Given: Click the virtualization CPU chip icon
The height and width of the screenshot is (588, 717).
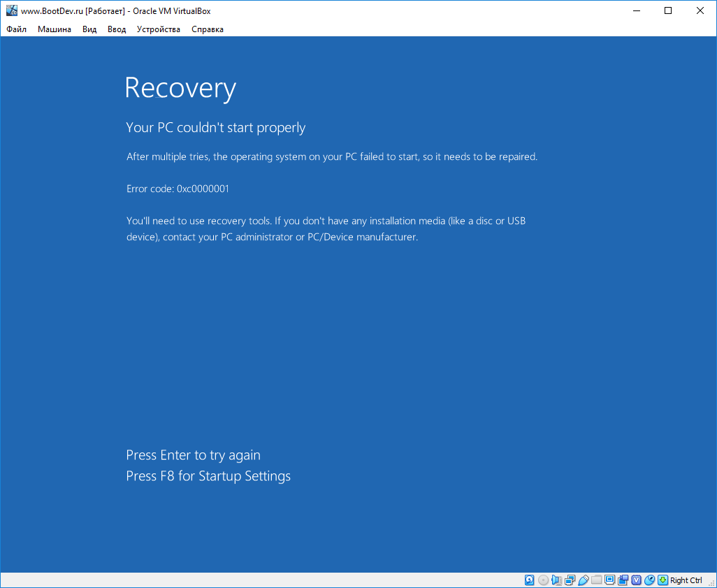Looking at the screenshot, I should (636, 580).
